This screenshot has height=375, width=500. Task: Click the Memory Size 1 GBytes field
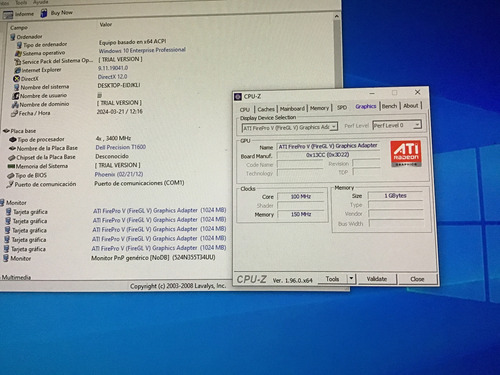click(x=395, y=196)
